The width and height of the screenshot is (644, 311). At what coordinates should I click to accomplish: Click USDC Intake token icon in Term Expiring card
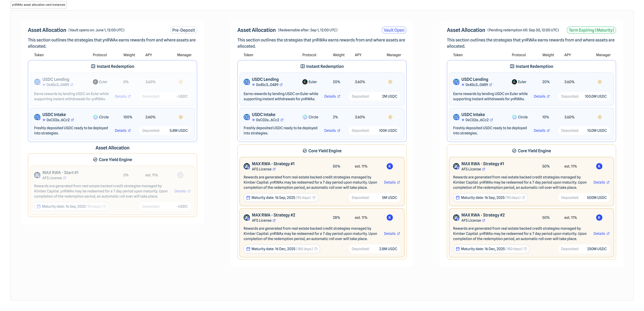(456, 117)
